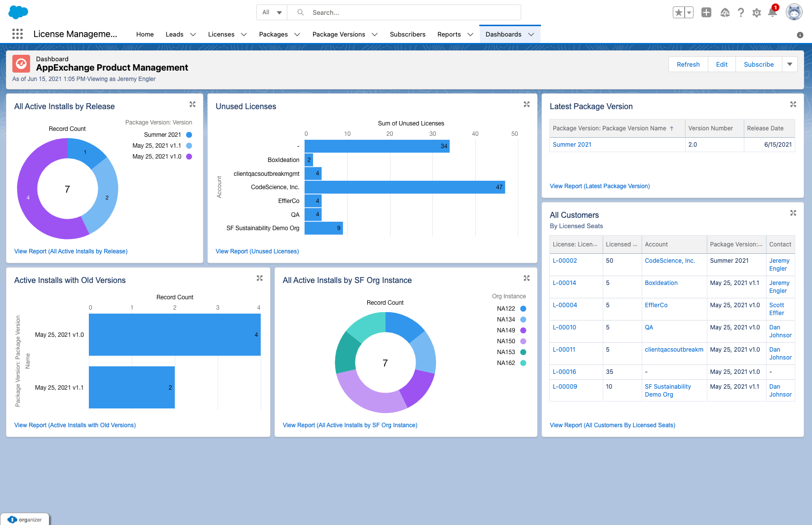This screenshot has height=525, width=812.
Task: Open the Leads tab dropdown chevron
Action: tap(193, 35)
